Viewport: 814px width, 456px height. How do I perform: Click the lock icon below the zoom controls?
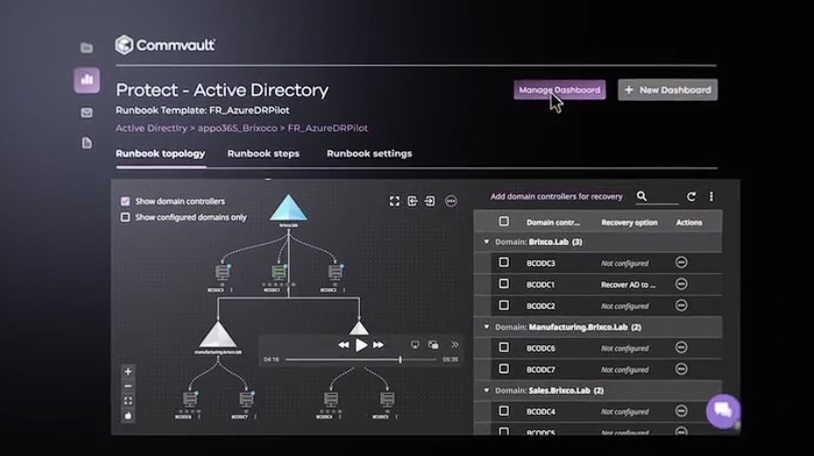pos(128,415)
